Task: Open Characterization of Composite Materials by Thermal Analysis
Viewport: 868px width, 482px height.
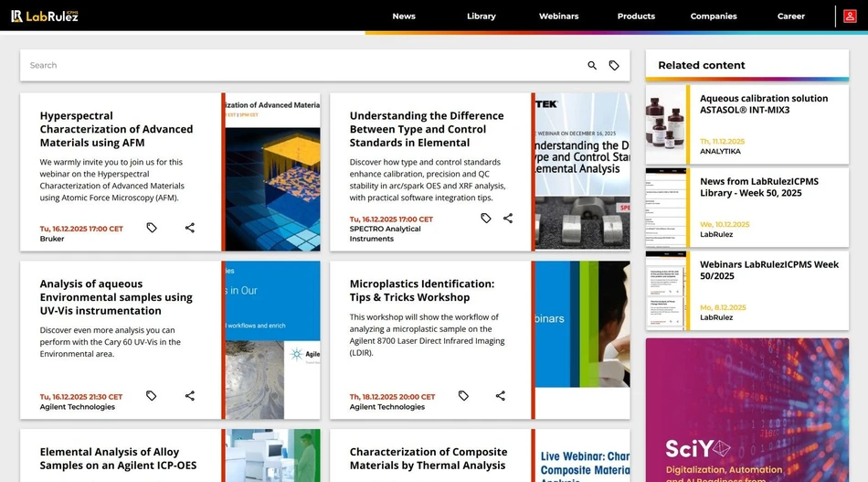Action: (429, 459)
